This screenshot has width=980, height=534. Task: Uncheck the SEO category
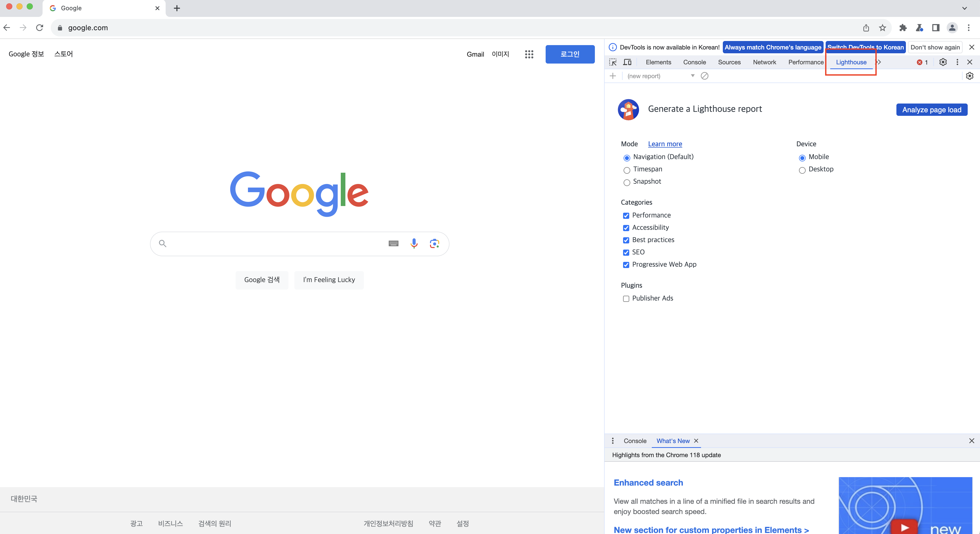click(x=626, y=252)
